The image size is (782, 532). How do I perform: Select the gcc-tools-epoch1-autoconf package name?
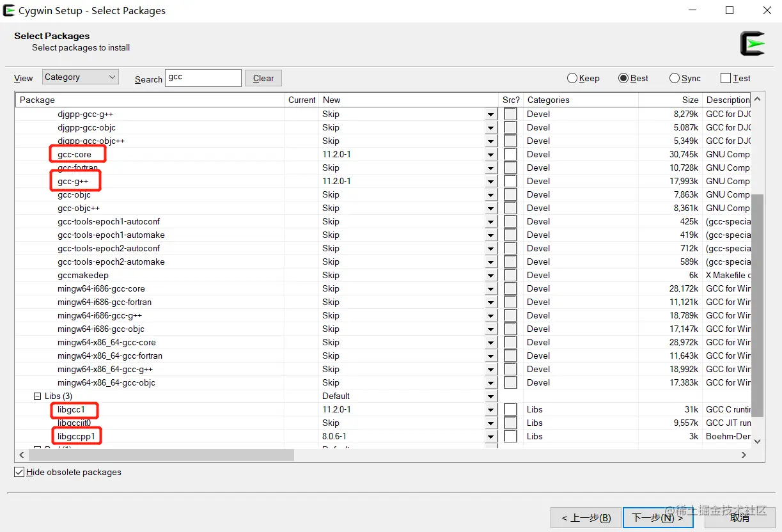109,221
